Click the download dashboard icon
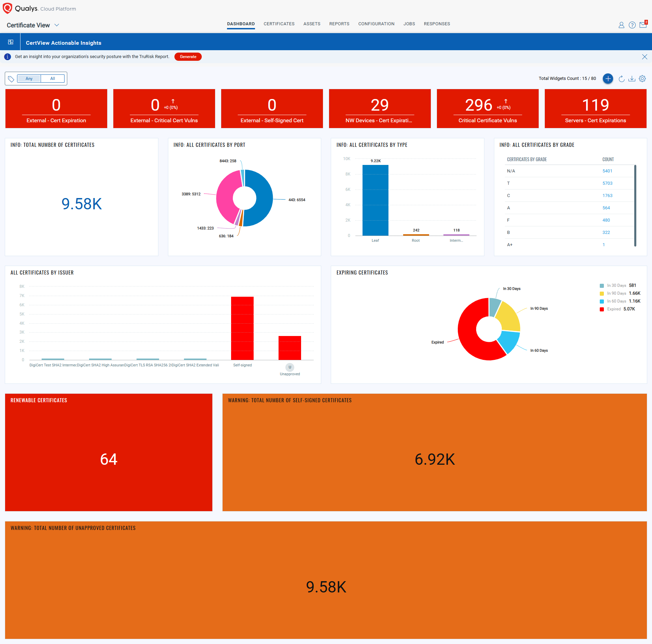Viewport: 652px width, 644px height. pos(632,79)
